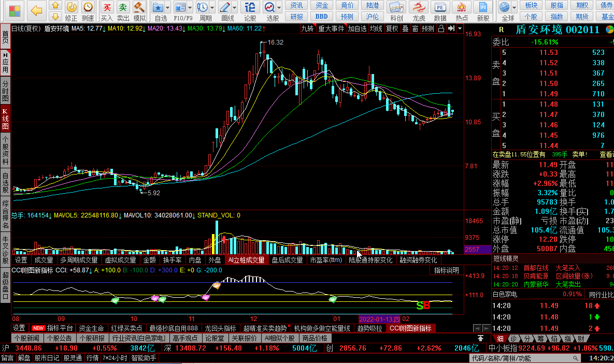Open the 模拟 gavel simulation icon

coord(139,7)
